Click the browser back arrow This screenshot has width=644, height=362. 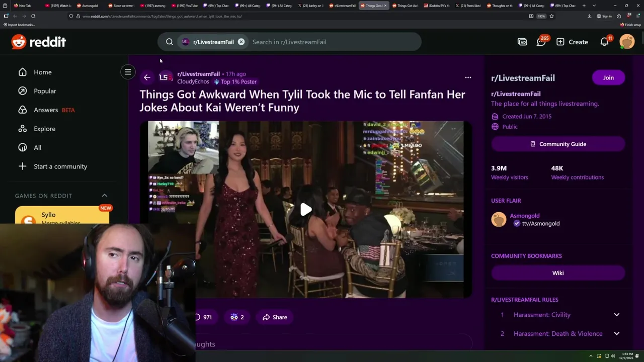coord(15,16)
